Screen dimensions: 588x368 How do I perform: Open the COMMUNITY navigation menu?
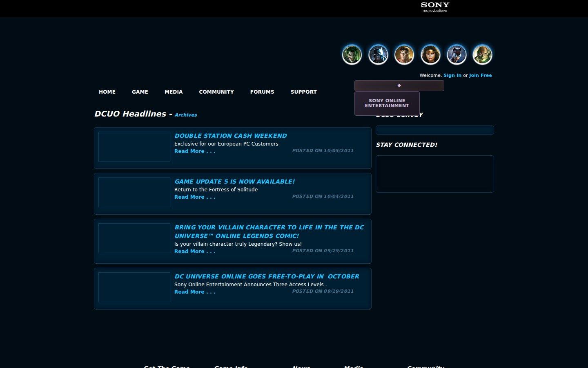point(216,92)
